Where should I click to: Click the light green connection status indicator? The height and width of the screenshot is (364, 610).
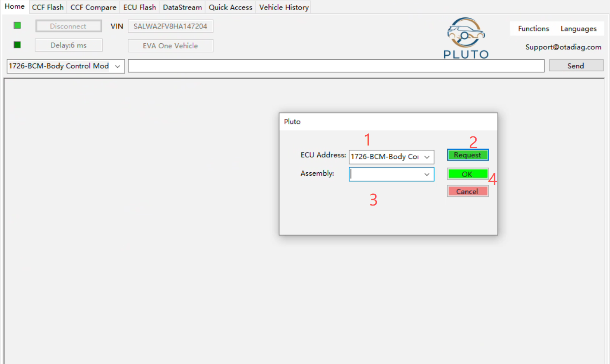pos(17,25)
